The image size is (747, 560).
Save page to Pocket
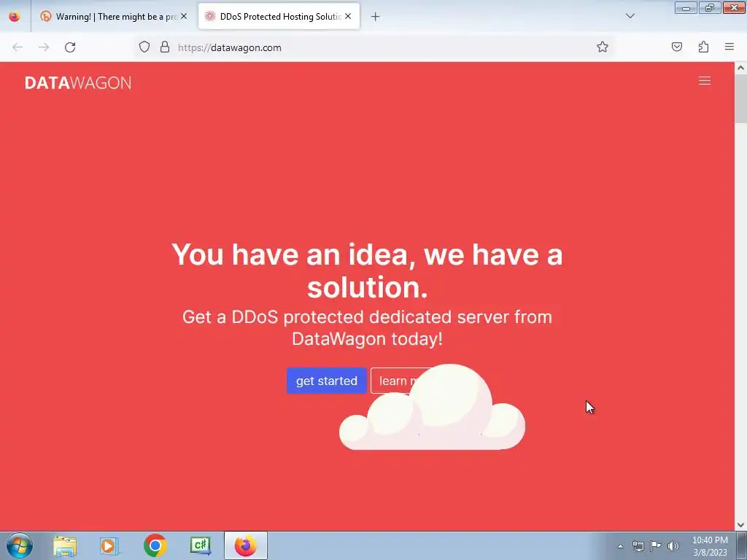point(676,47)
